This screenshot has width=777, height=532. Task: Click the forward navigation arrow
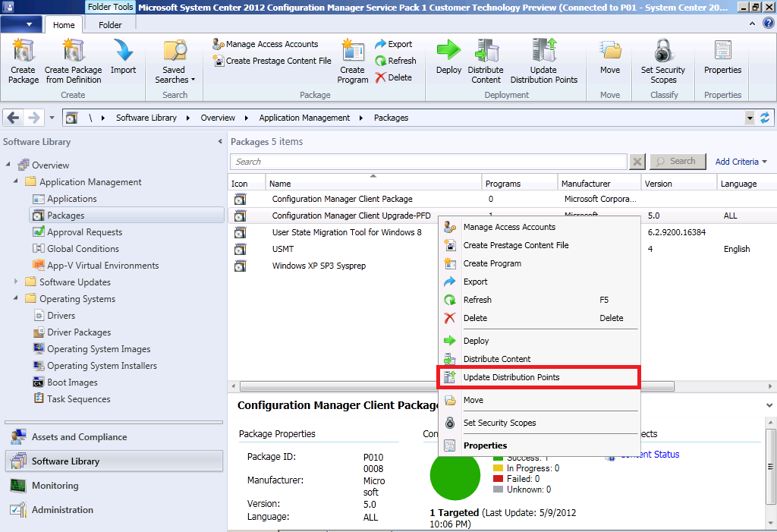click(33, 118)
